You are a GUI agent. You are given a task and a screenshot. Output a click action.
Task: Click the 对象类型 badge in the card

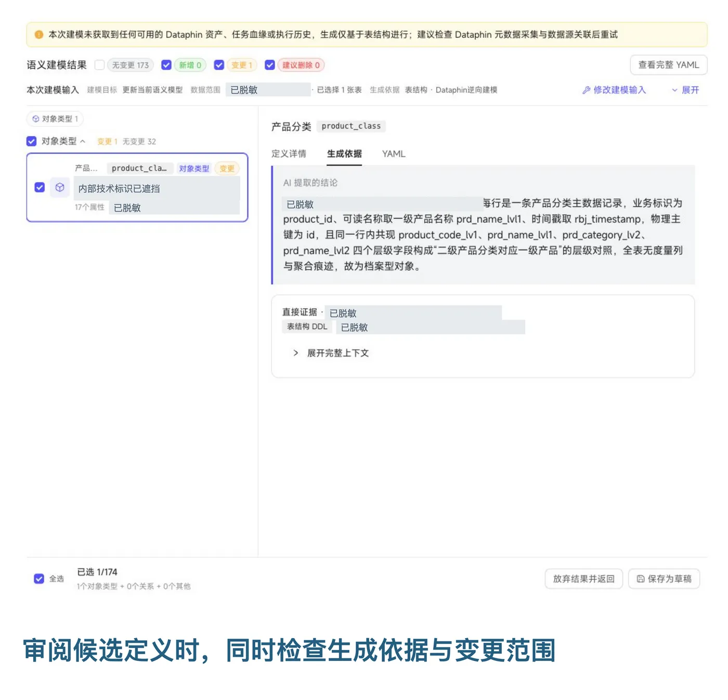point(194,168)
